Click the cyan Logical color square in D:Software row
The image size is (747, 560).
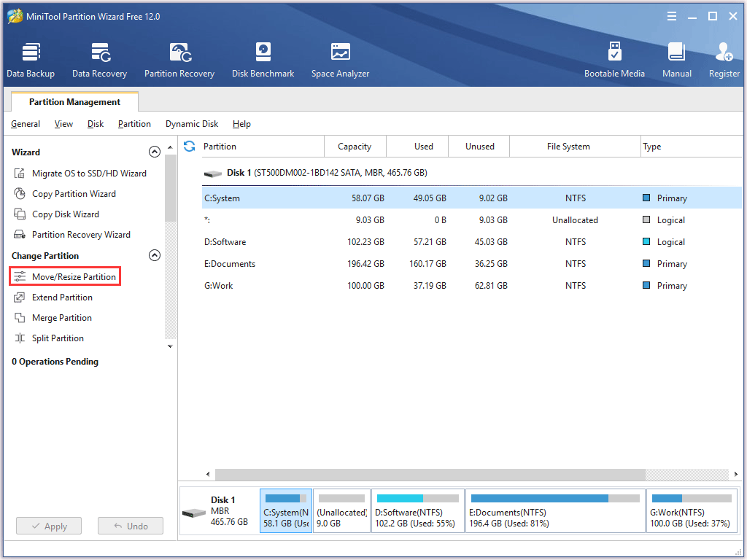coord(646,241)
